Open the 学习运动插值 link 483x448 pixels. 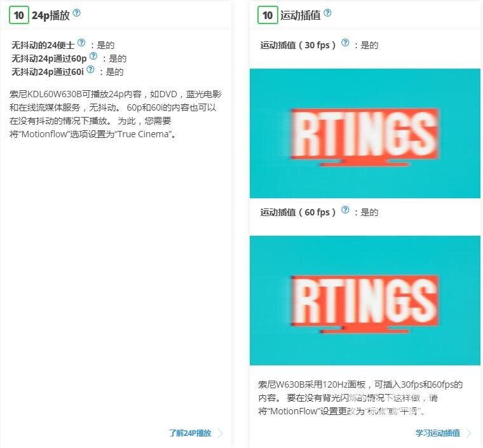coord(437,433)
